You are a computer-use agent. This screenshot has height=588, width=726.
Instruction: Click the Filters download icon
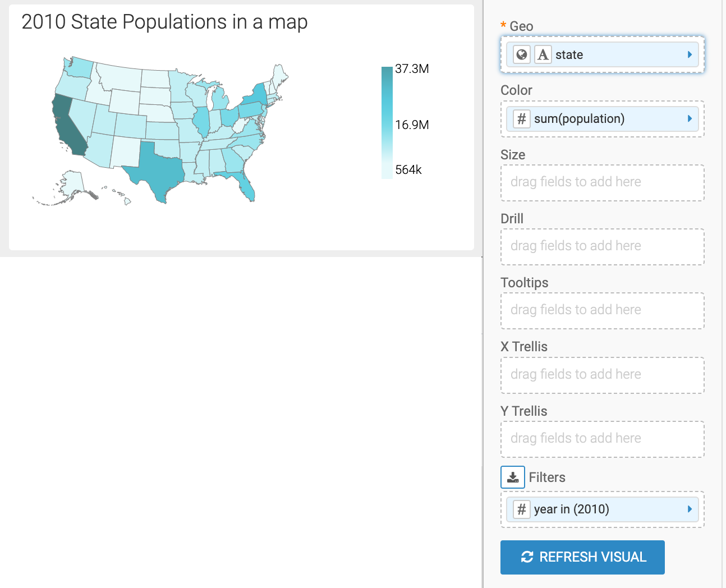(x=513, y=477)
